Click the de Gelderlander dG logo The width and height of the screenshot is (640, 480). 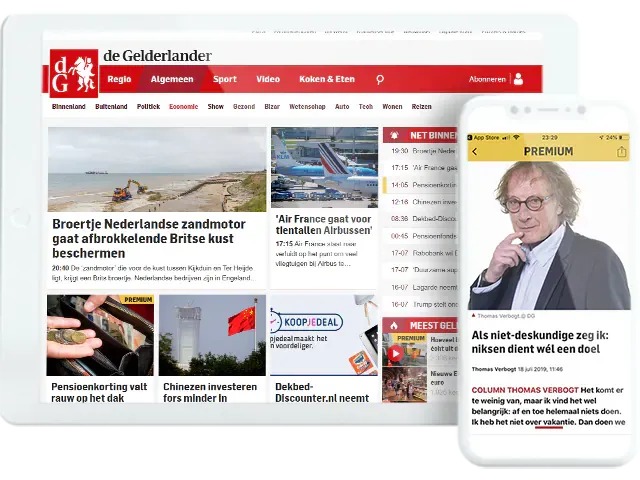coord(74,73)
